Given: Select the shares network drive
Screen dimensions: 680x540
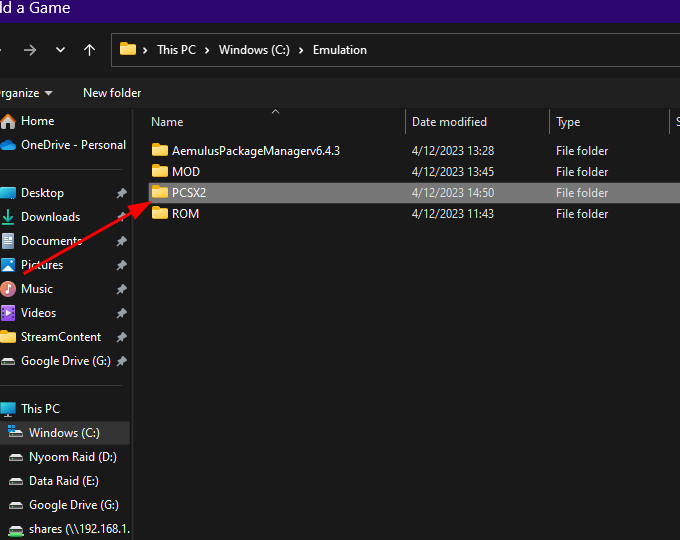Looking at the screenshot, I should click(79, 529).
